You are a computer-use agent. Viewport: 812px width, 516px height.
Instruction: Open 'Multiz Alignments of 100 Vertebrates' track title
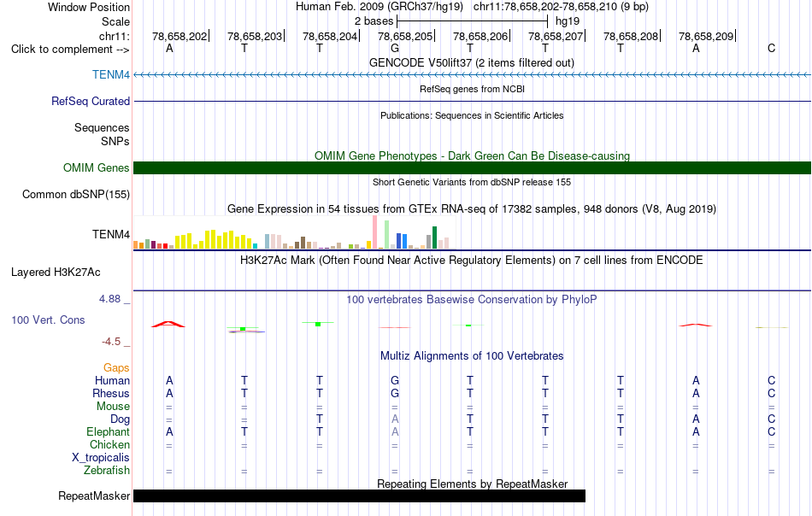click(472, 356)
